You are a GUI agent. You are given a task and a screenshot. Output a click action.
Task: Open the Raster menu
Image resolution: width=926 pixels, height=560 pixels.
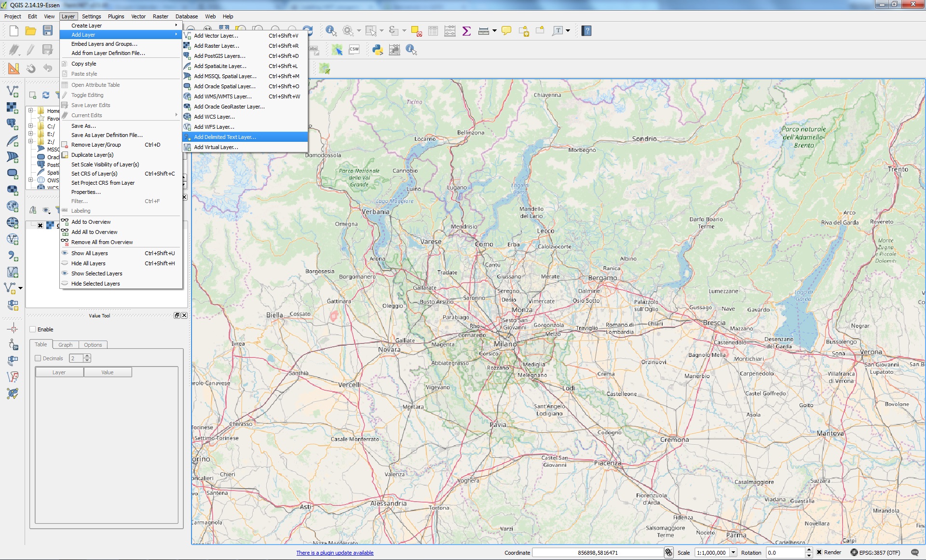tap(161, 16)
